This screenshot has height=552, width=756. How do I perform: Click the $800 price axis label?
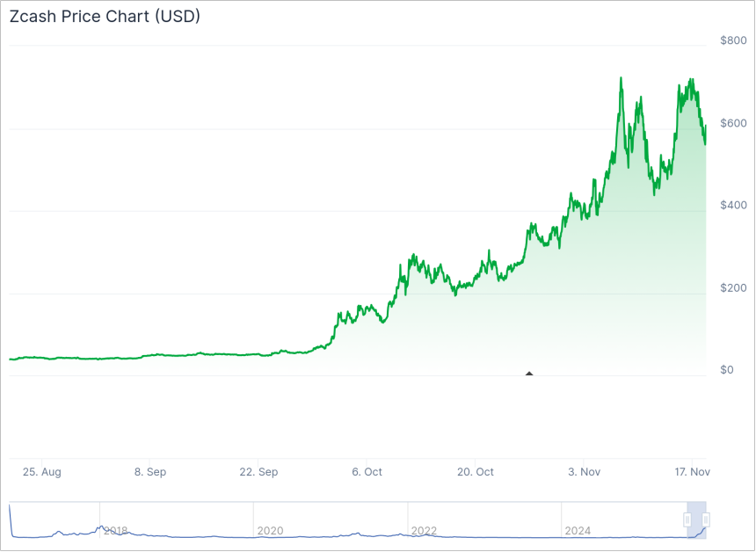[733, 40]
